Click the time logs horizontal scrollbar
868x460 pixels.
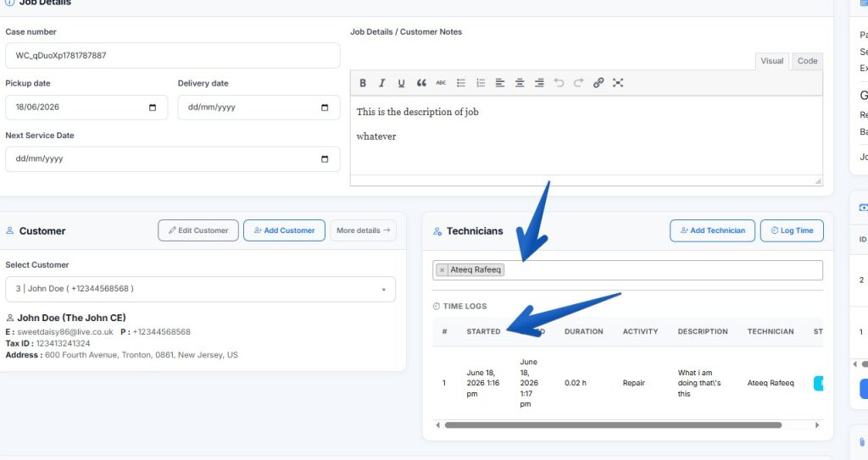pos(613,425)
